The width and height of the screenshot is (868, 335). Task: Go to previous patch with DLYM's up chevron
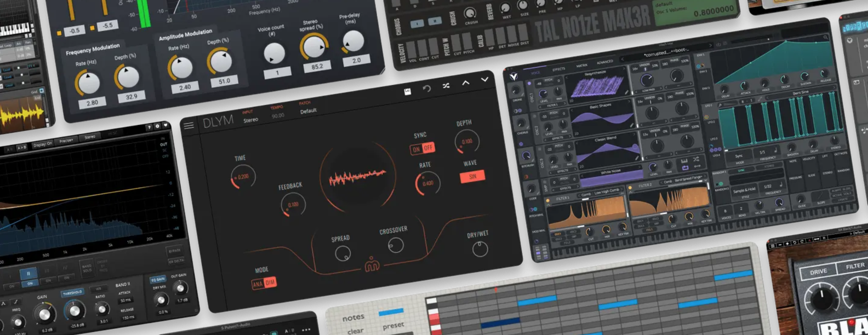coord(466,83)
